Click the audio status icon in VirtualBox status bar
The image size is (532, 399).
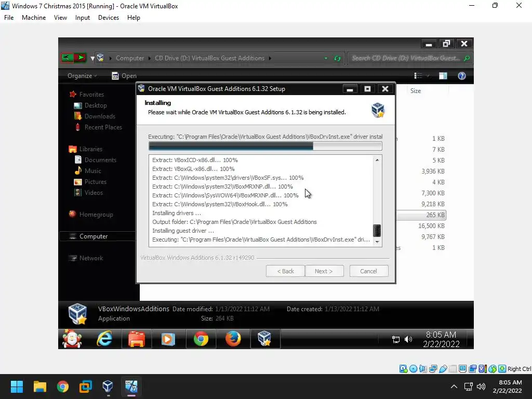pos(423,369)
